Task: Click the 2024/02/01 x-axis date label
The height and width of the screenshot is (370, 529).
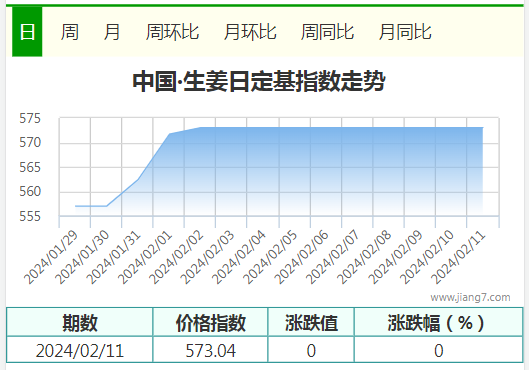Action: click(x=145, y=258)
